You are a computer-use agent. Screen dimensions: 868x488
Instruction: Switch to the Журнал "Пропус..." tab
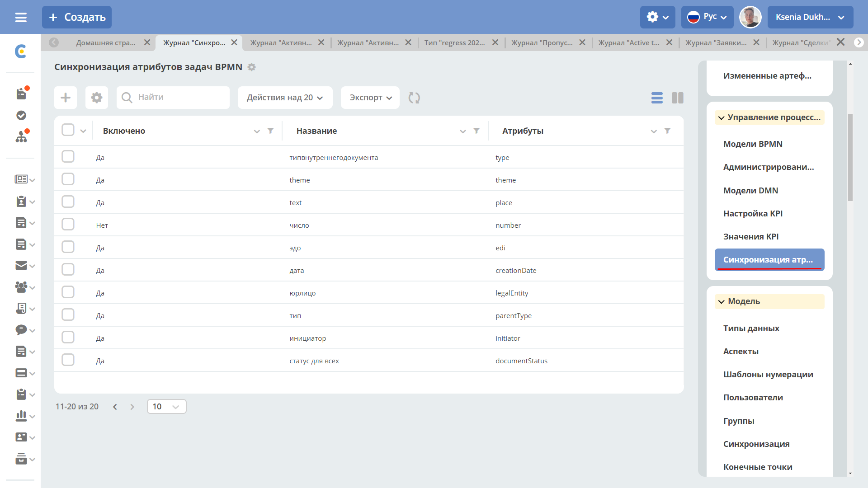click(x=542, y=42)
